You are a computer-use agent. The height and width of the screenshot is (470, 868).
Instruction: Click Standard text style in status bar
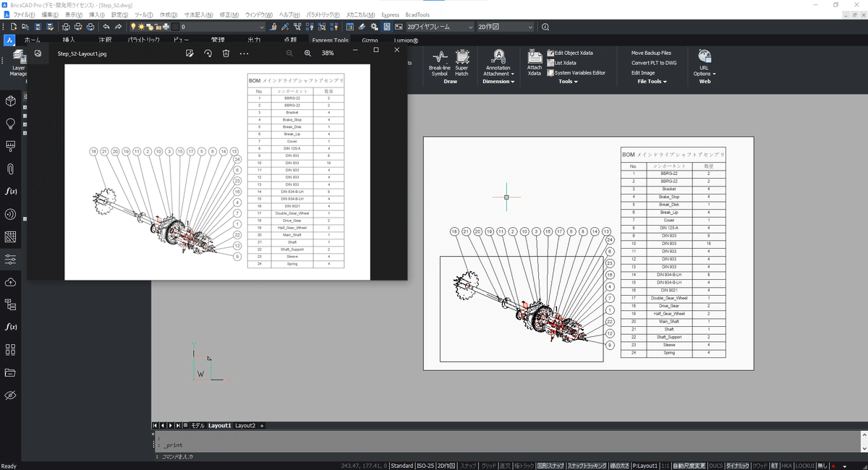click(402, 466)
